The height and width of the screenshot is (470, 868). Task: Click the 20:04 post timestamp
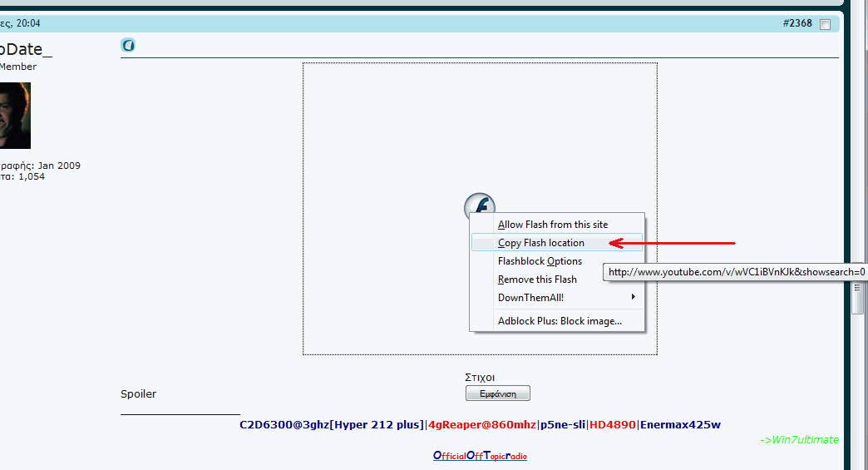(28, 23)
